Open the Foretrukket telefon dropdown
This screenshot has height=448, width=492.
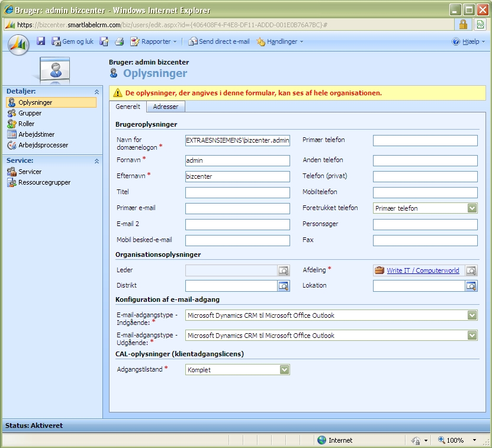click(472, 208)
